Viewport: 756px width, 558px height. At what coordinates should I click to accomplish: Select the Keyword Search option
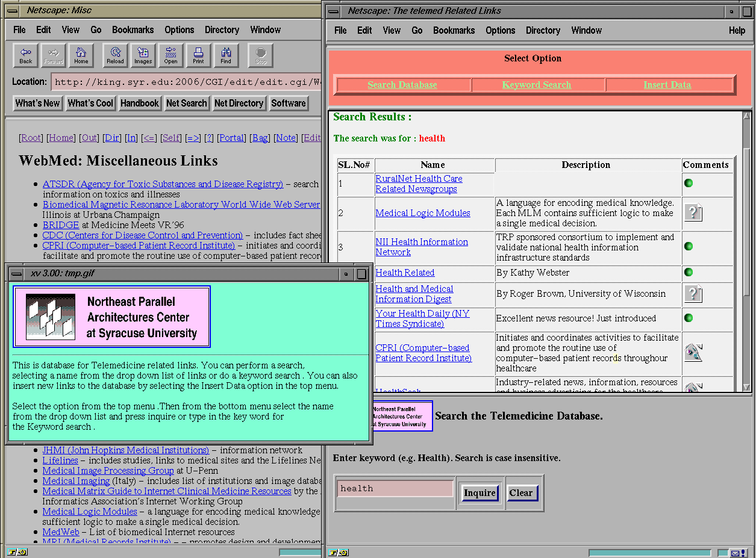[x=537, y=85]
